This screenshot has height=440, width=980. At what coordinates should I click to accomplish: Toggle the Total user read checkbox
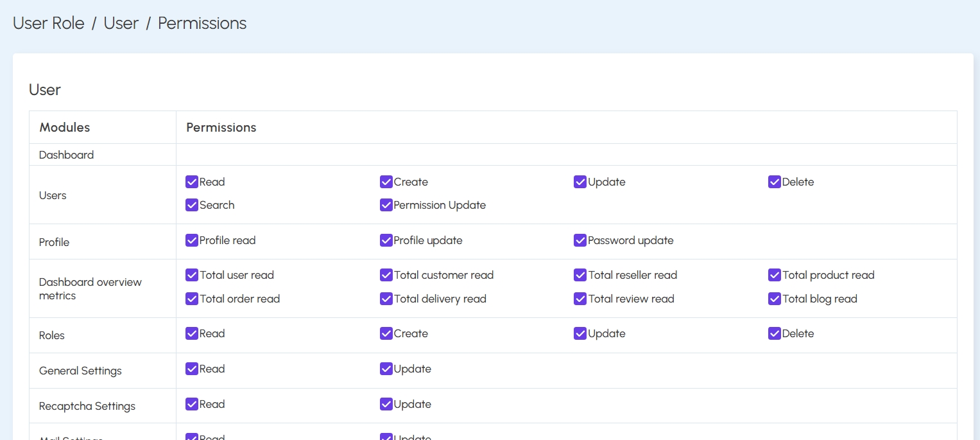[192, 275]
